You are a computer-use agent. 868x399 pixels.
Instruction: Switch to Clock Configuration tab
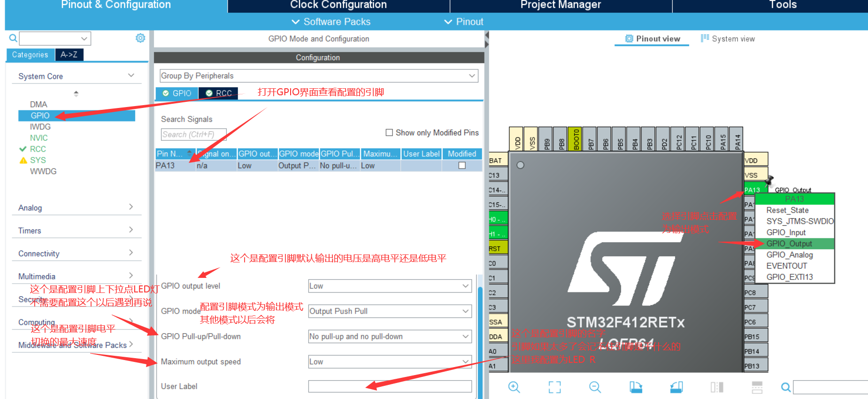[x=338, y=5]
